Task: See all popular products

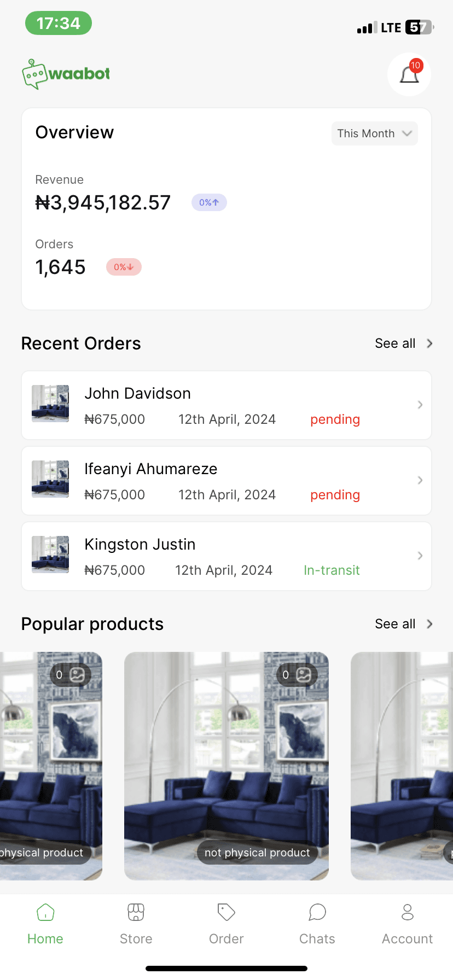Action: [404, 624]
